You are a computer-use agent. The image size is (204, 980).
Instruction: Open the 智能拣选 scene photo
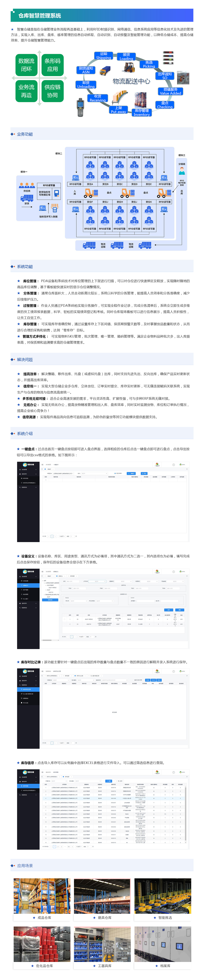[x=163, y=896]
